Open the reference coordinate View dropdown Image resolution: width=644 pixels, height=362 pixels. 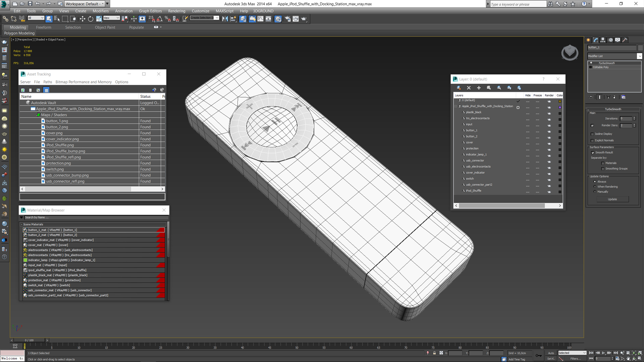(111, 18)
